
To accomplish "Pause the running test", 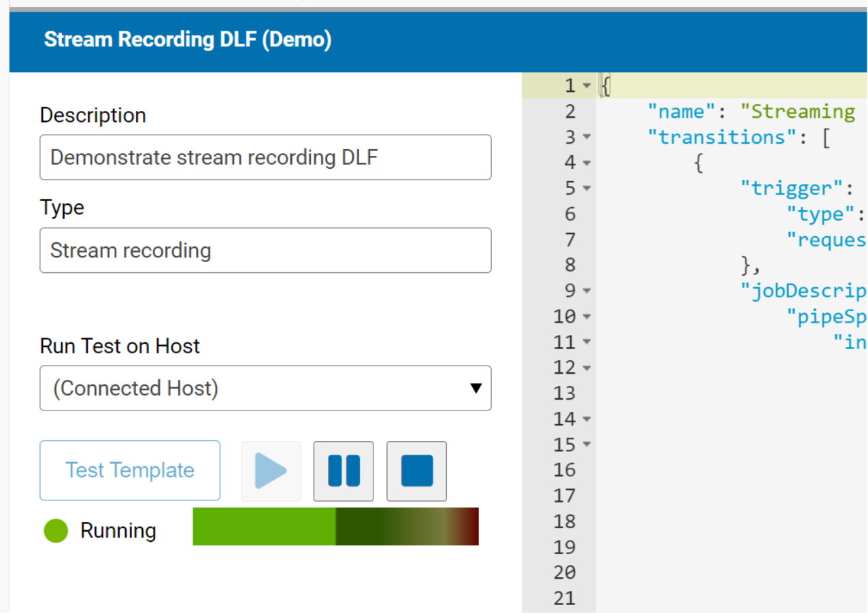I will coord(344,471).
